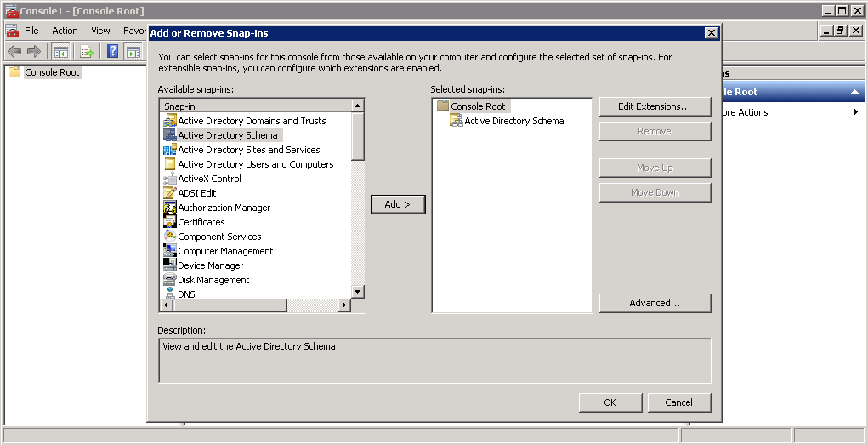Screen dimensions: 868x445
Task: Open Edit Extensions dialog
Action: [x=654, y=106]
